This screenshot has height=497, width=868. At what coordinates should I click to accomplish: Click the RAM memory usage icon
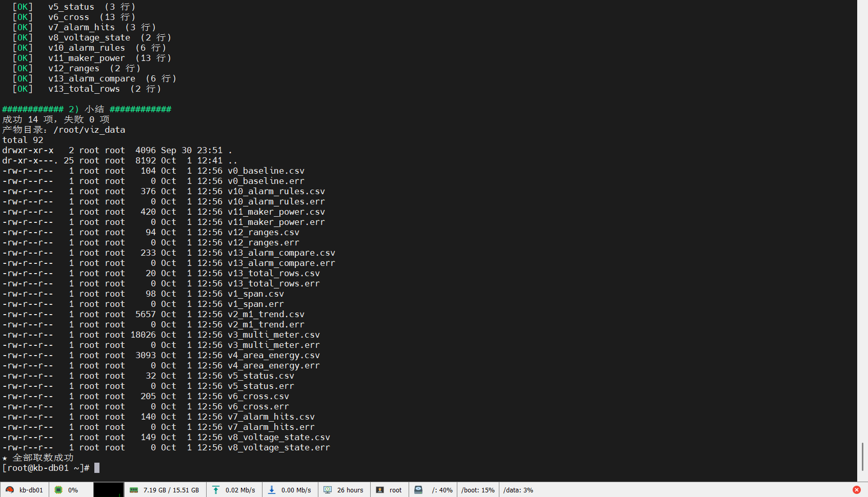point(134,490)
